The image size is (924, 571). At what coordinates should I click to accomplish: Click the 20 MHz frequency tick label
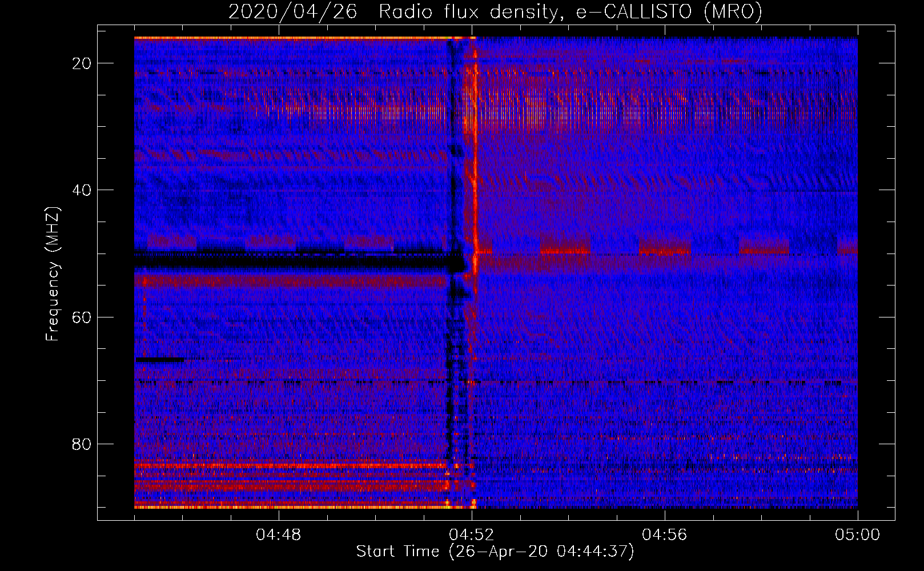[x=82, y=63]
